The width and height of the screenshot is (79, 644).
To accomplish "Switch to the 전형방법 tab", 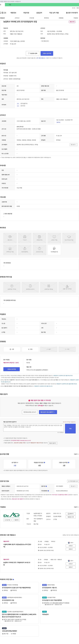I will (x=61, y=18).
